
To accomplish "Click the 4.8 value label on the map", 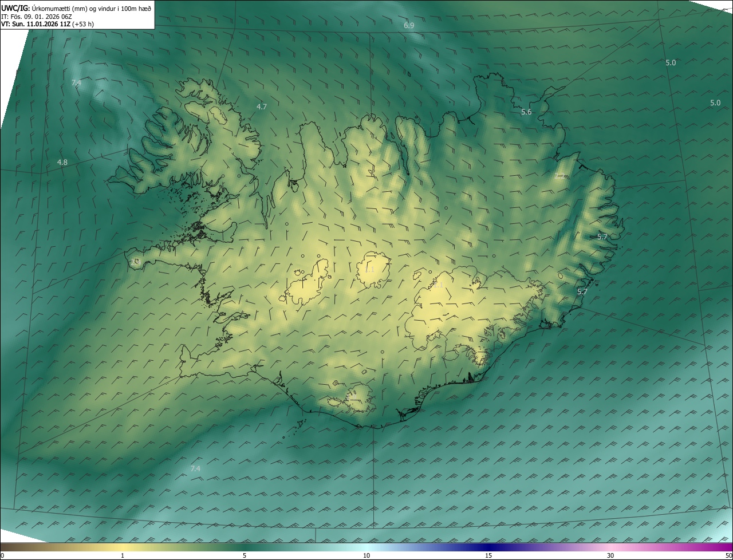I will point(62,163).
